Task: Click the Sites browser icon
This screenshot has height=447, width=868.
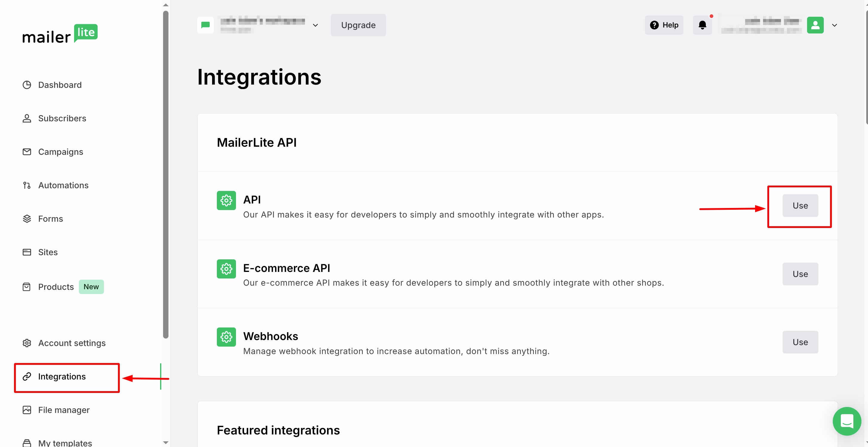Action: [27, 252]
